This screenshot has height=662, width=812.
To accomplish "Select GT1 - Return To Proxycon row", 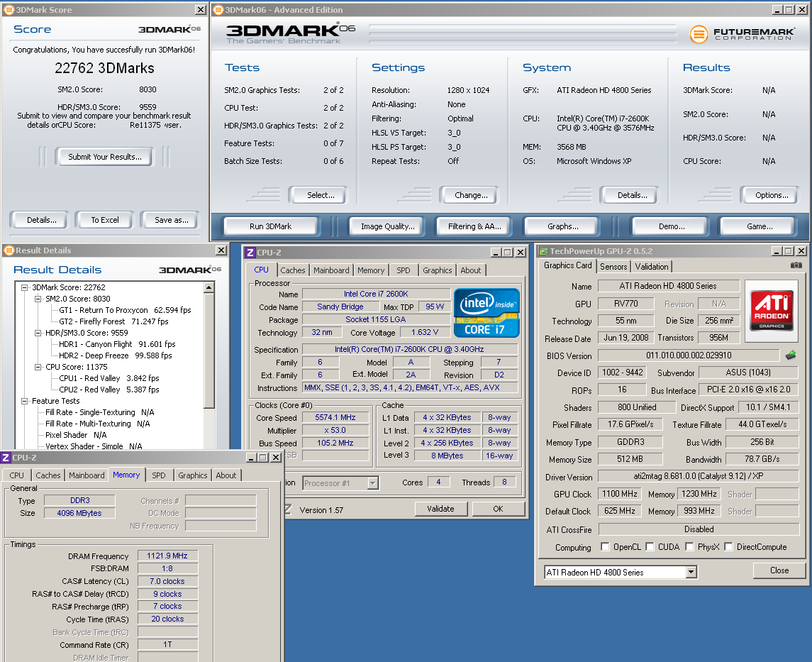I will point(125,310).
